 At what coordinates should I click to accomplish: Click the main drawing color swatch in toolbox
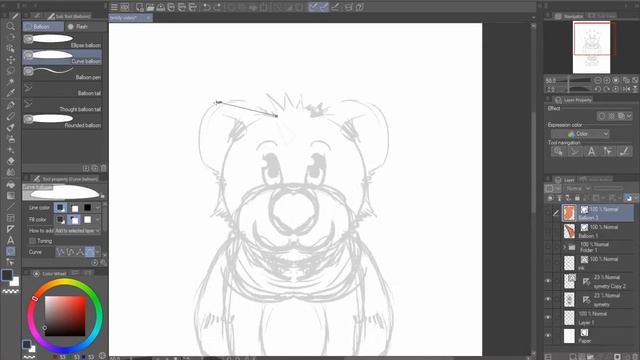pyautogui.click(x=7, y=275)
